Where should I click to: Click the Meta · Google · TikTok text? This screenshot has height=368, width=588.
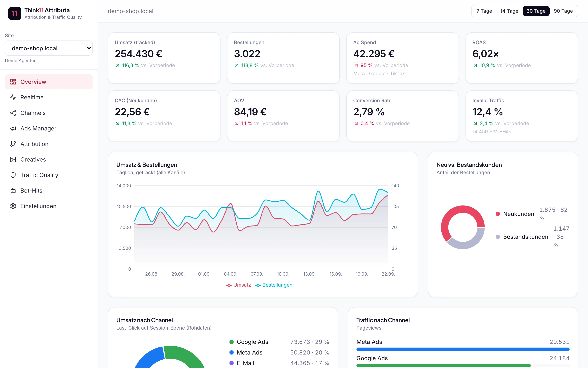click(379, 74)
